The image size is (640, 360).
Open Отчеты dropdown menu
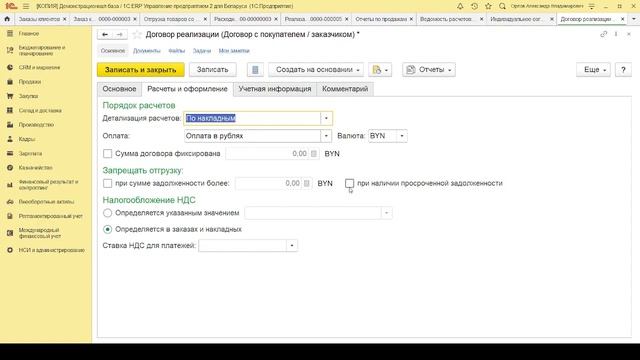pos(429,70)
